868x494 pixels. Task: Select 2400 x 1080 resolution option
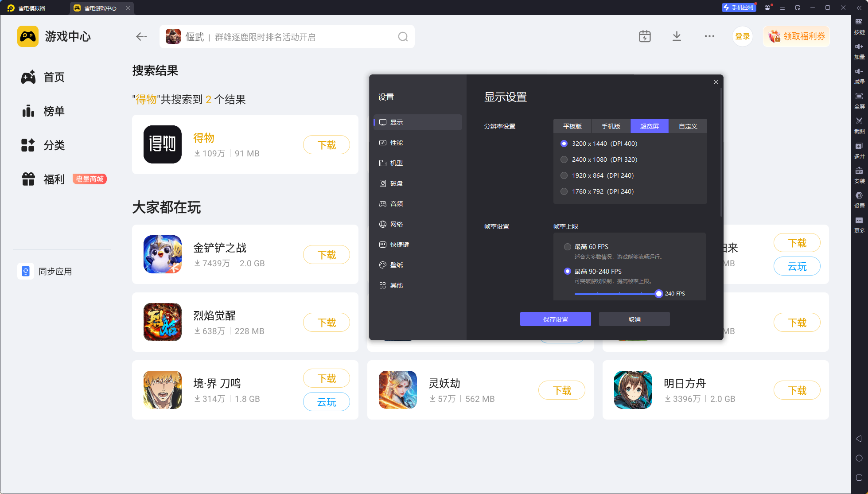click(x=564, y=159)
